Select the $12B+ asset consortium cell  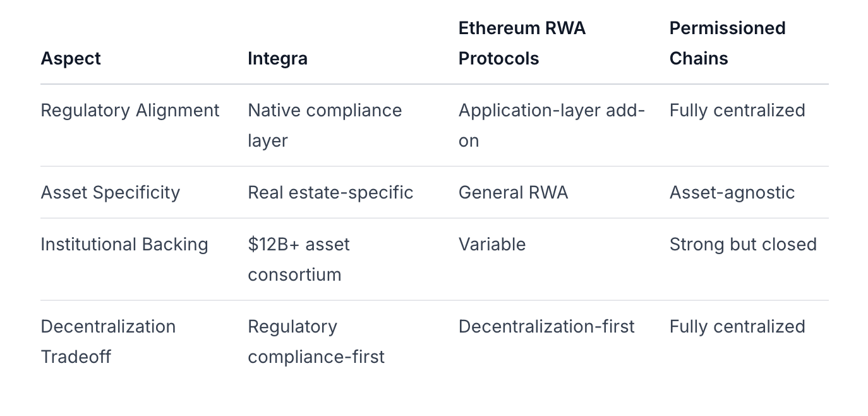tap(298, 259)
